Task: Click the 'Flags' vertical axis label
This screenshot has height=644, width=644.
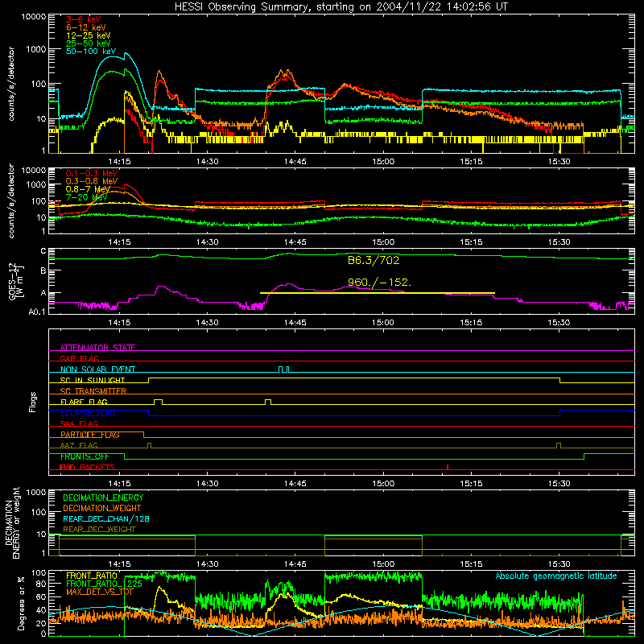Action: click(x=33, y=402)
